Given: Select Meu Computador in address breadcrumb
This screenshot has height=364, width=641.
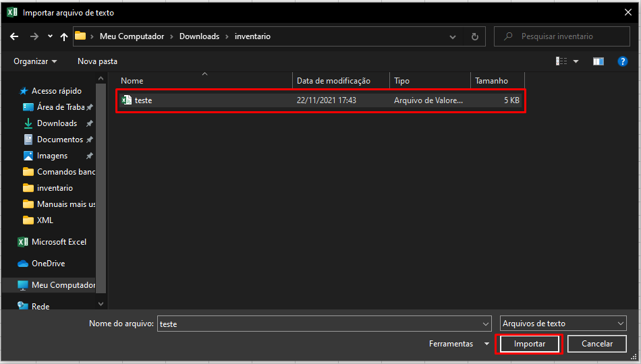Looking at the screenshot, I should 132,36.
